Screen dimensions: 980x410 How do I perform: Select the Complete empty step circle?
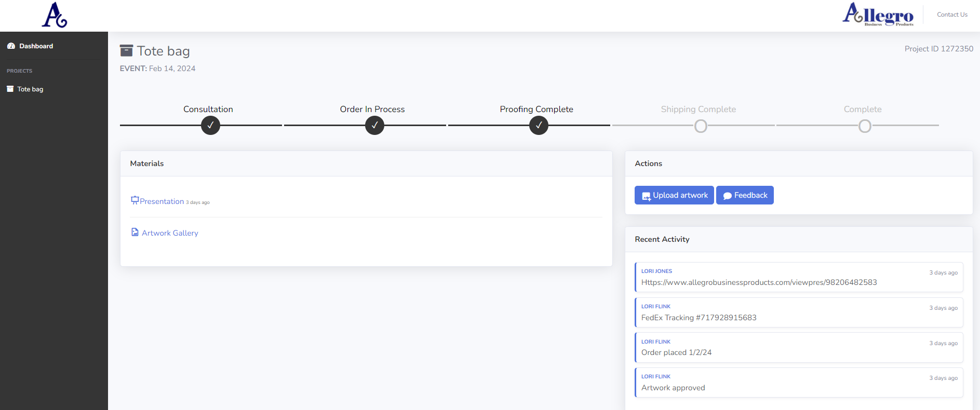pyautogui.click(x=865, y=126)
